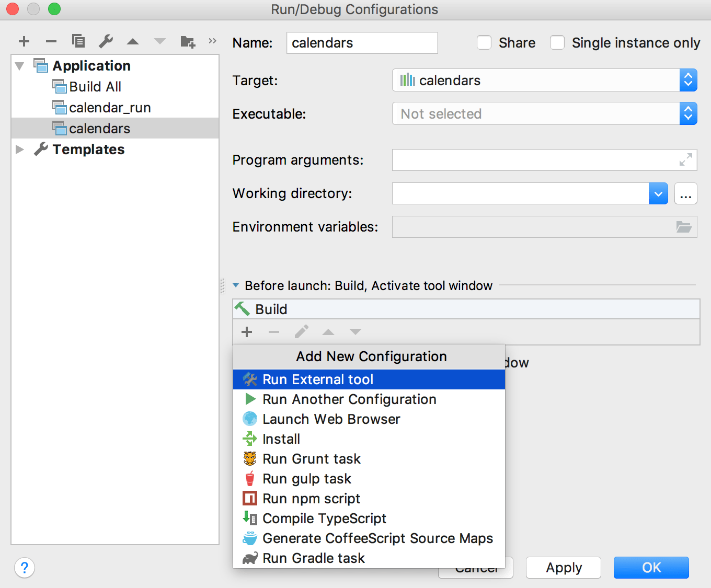Remove the selected configuration with the minus icon
This screenshot has height=588, width=711.
click(x=51, y=41)
